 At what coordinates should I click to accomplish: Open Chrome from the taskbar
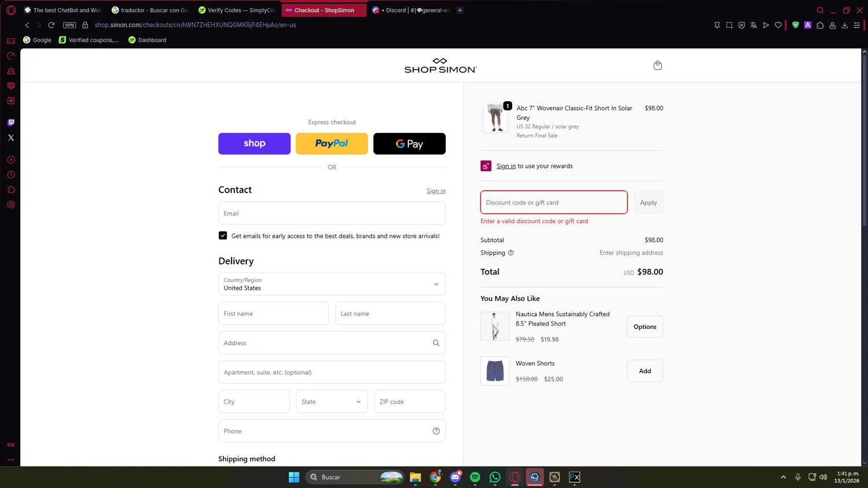(x=435, y=477)
